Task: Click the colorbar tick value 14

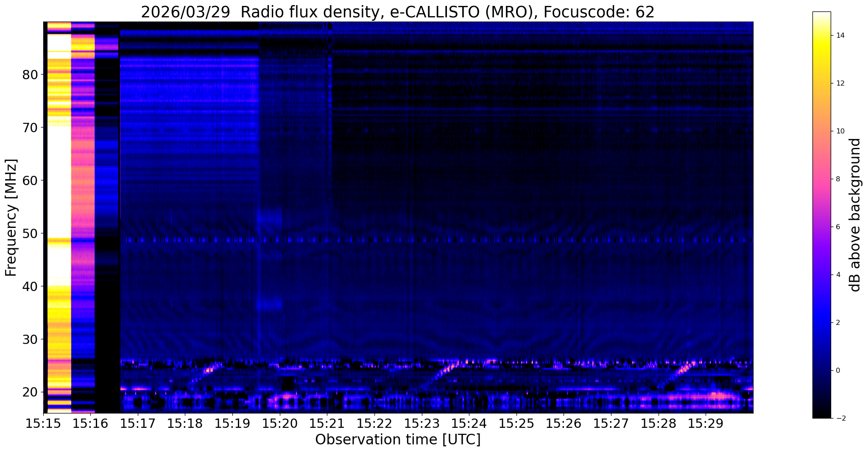Action: 840,36
